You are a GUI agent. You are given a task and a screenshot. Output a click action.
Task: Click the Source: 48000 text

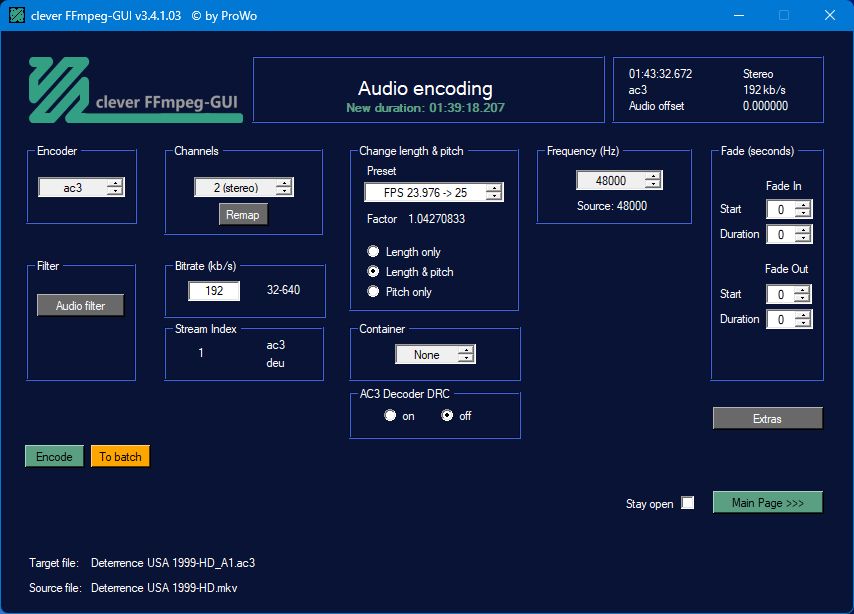click(x=612, y=206)
